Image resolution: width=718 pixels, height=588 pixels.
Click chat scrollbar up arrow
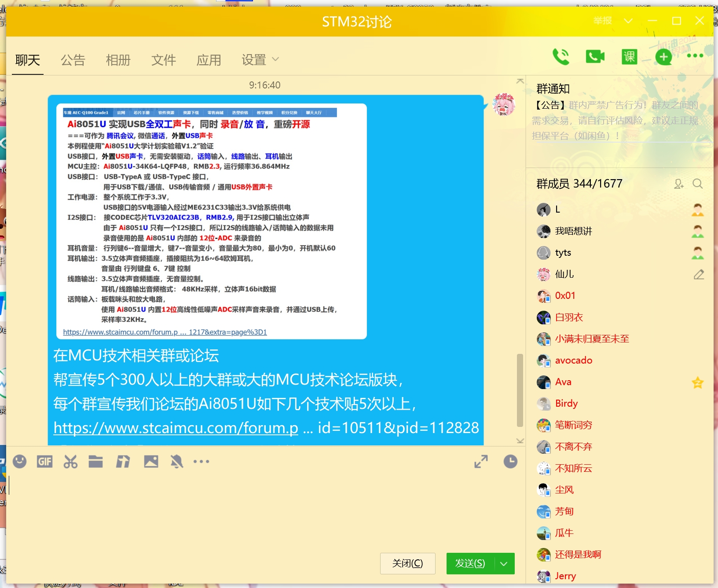[520, 81]
